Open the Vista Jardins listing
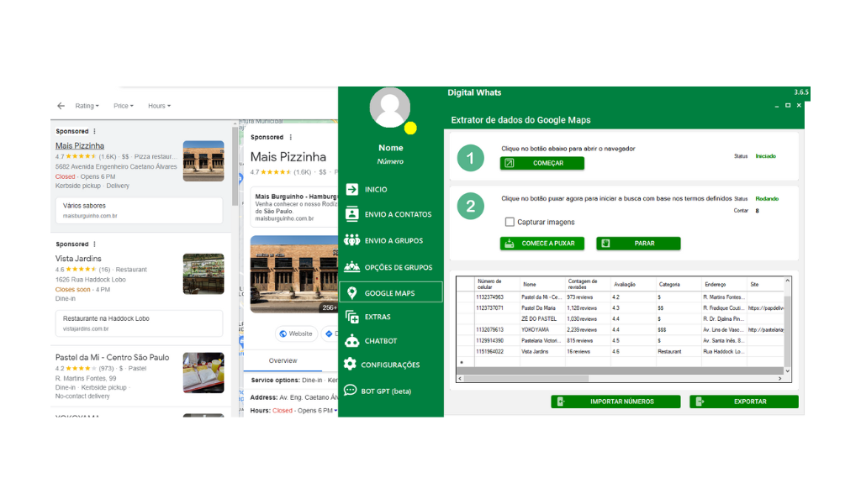 [78, 259]
